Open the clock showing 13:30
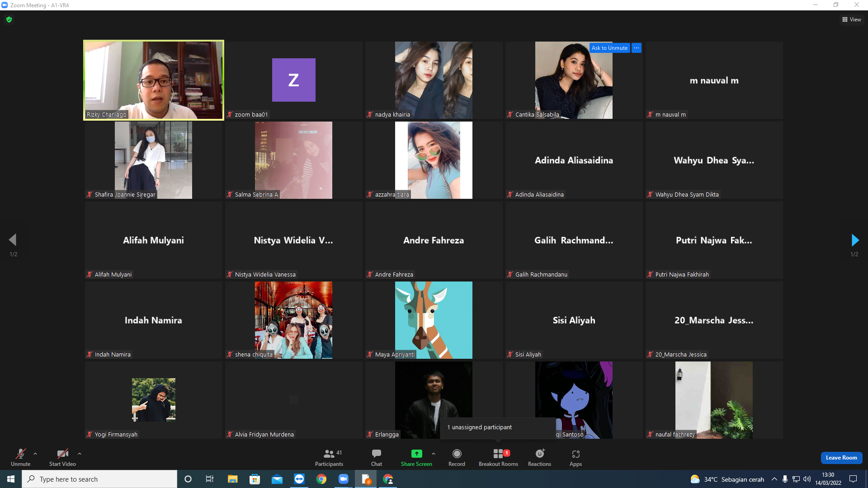The width and height of the screenshot is (868, 488). 828,479
